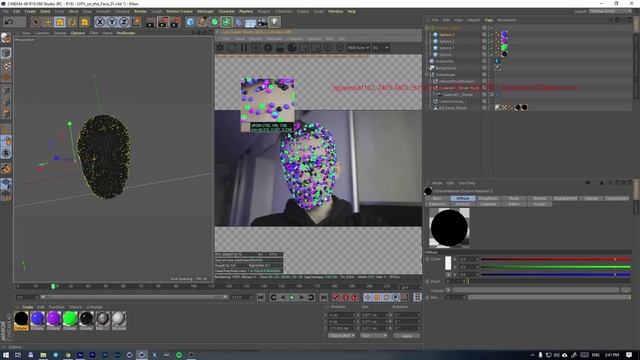This screenshot has height=360, width=640.
Task: Click the blue B color slider
Action: pos(556,275)
